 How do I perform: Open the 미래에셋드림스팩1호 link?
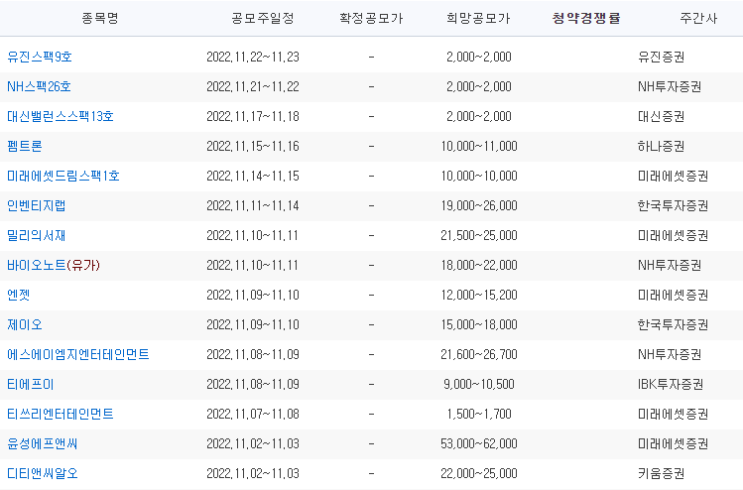[x=63, y=176]
